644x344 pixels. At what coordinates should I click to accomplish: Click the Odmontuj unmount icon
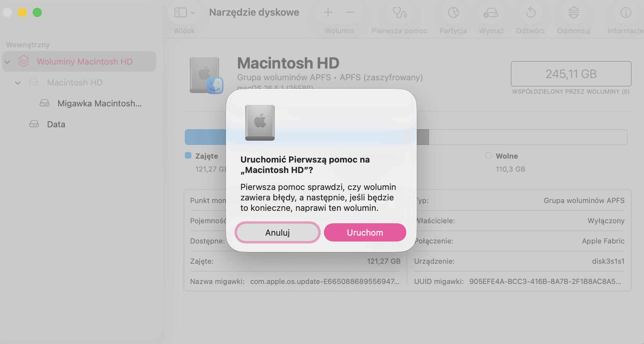574,13
